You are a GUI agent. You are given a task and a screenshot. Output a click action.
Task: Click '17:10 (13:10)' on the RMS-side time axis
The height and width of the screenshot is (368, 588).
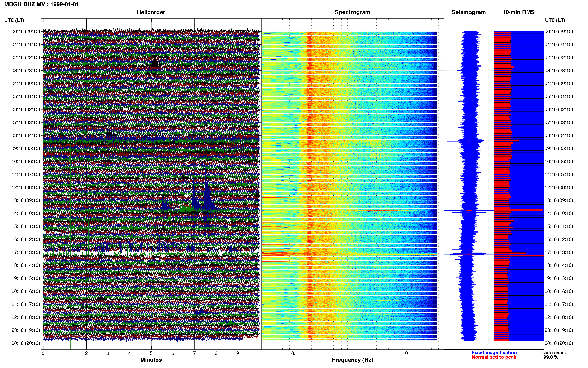coord(559,252)
